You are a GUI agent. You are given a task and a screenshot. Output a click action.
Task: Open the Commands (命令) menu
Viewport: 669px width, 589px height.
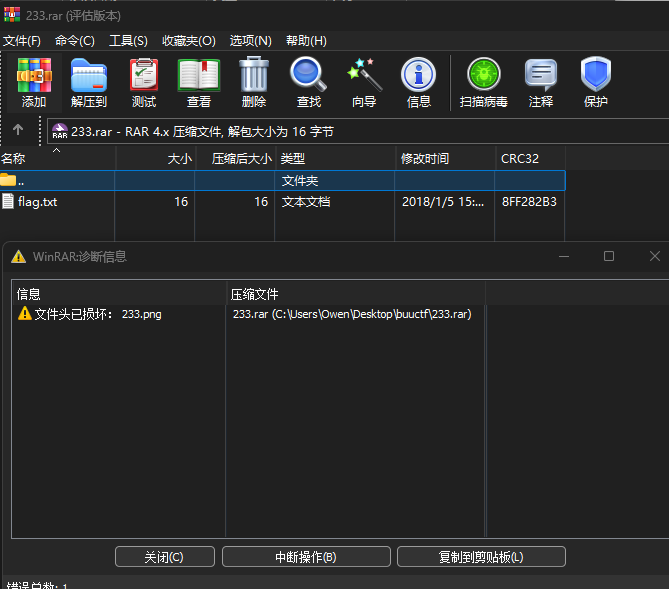click(75, 41)
